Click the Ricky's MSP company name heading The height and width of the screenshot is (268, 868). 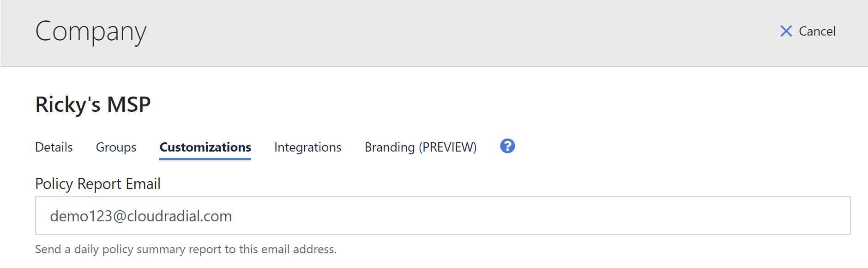click(93, 104)
